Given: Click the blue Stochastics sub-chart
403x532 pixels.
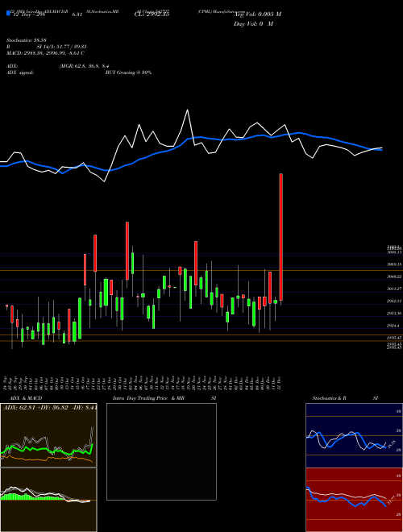Looking at the screenshot, I should click(x=354, y=435).
